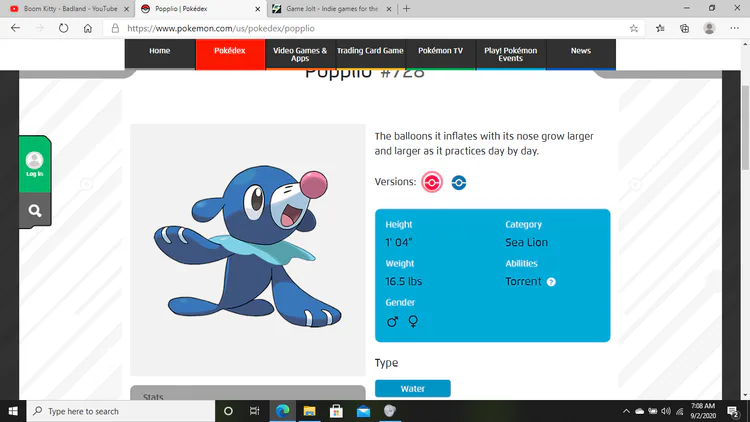The image size is (750, 422).
Task: Open the network Wi-Fi tray icon
Action: point(680,411)
